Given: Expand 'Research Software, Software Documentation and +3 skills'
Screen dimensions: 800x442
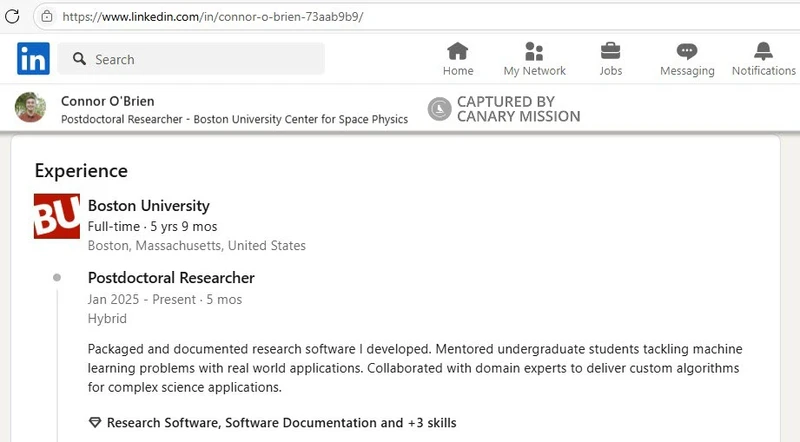Looking at the screenshot, I should [281, 423].
